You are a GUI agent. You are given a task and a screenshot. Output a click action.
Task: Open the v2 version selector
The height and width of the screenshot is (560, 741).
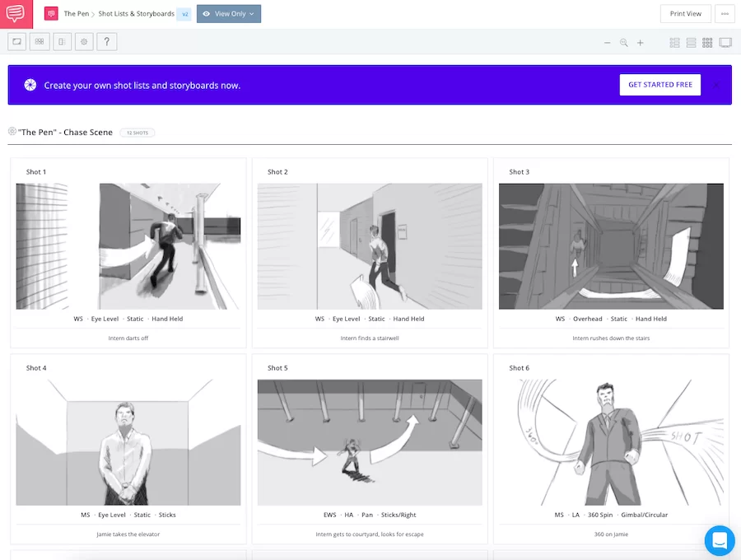(x=184, y=14)
